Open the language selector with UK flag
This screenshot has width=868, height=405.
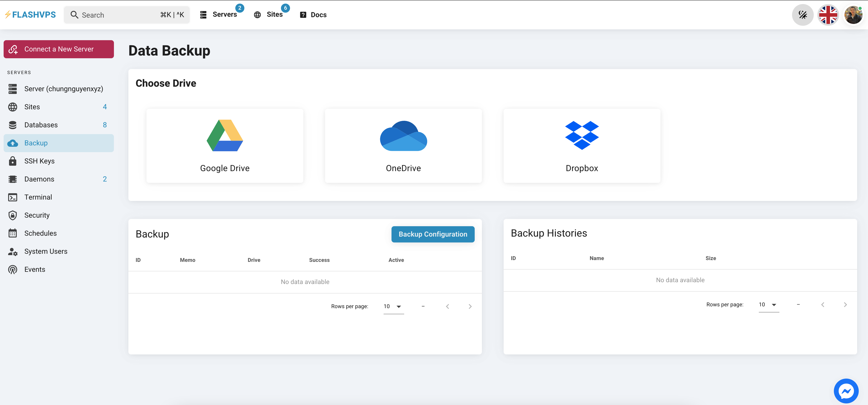(828, 14)
